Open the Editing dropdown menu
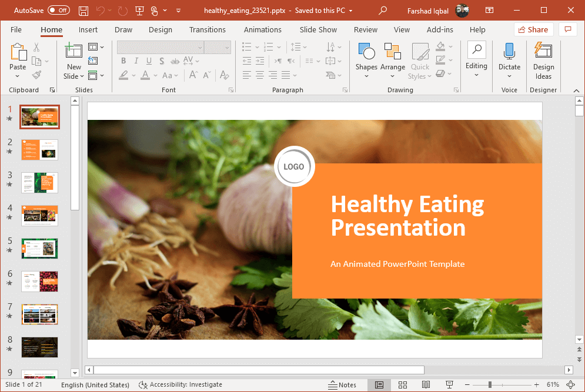This screenshot has height=392, width=585. click(476, 59)
